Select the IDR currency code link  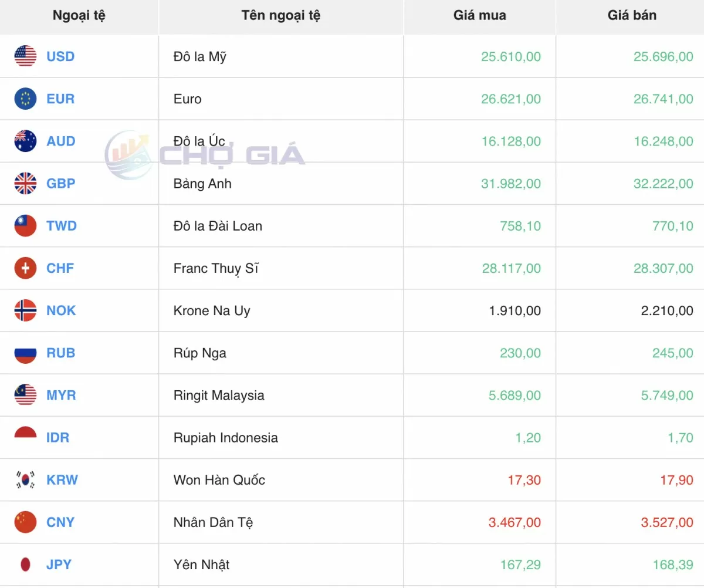click(57, 438)
